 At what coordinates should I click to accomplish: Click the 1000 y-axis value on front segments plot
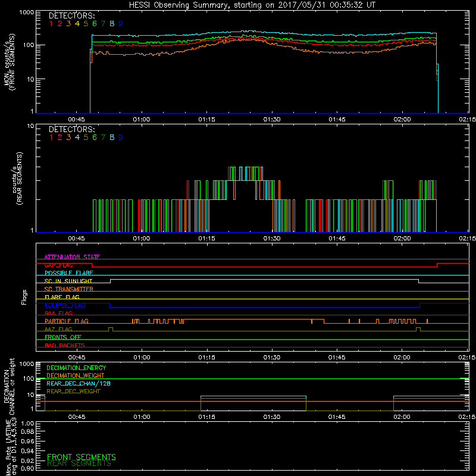tap(26, 12)
